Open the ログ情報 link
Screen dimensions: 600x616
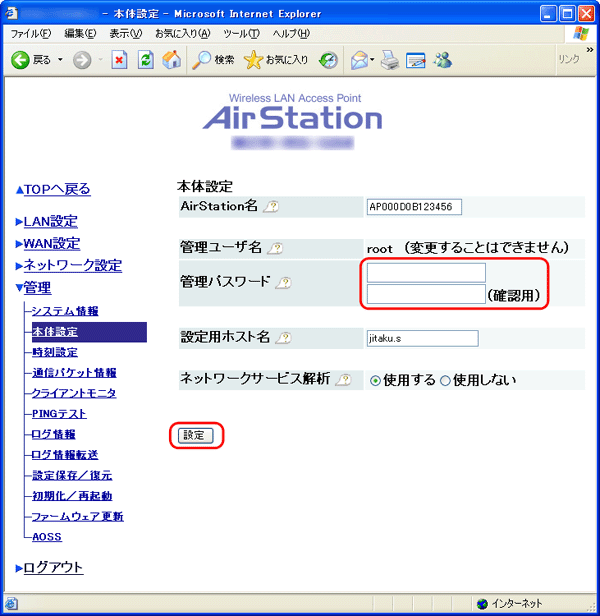[53, 434]
